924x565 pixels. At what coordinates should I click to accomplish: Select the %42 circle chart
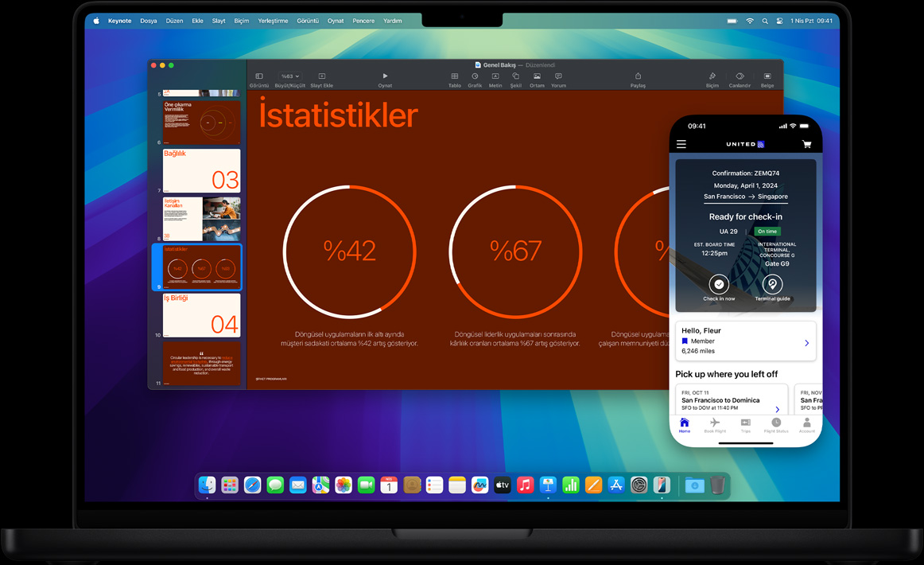pos(349,251)
